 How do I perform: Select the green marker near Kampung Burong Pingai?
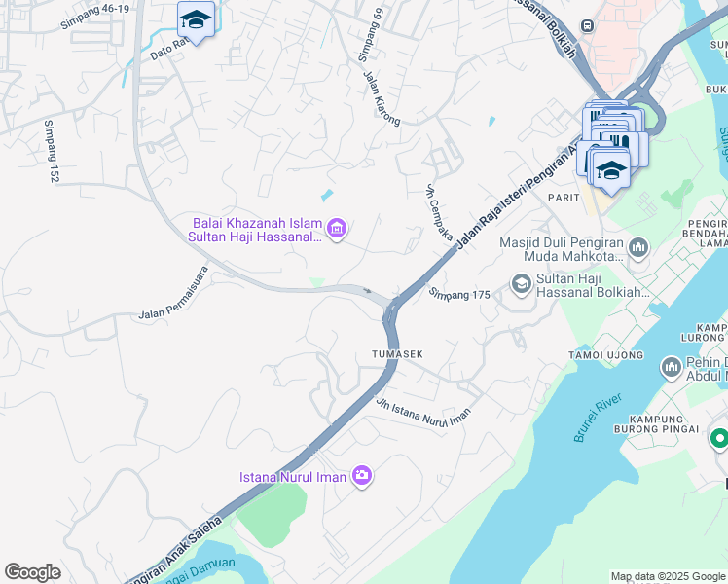720,439
